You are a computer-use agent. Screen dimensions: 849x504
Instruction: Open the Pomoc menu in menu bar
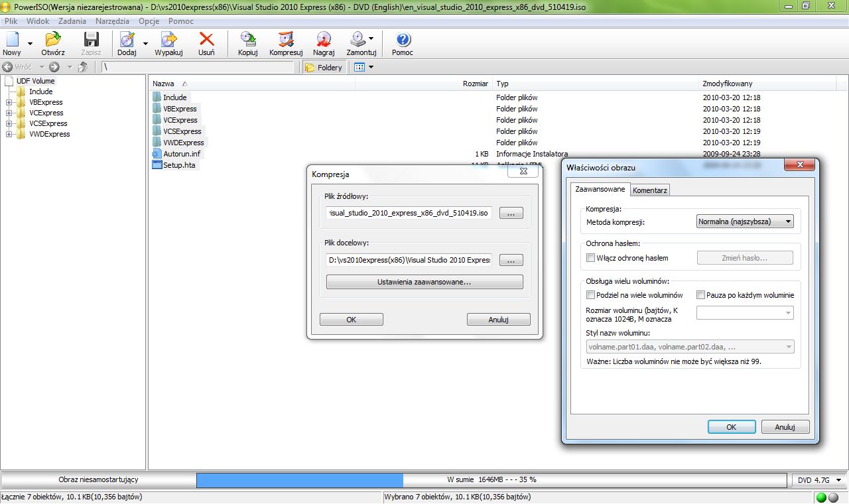181,21
